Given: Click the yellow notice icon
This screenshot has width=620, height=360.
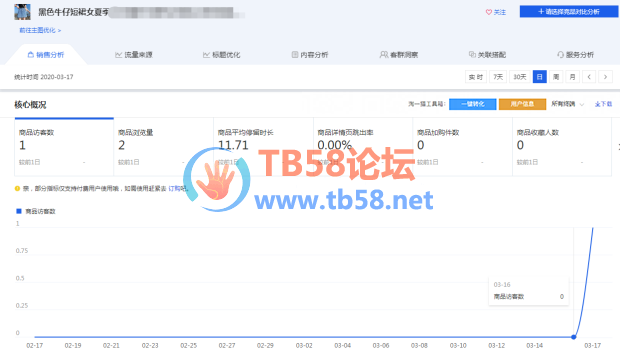Looking at the screenshot, I should click(x=17, y=189).
